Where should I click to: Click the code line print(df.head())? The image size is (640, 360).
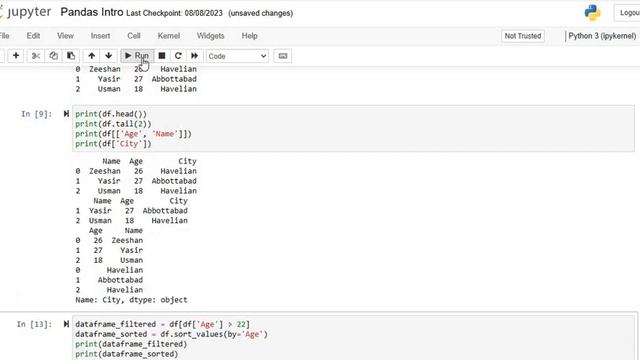(x=111, y=114)
